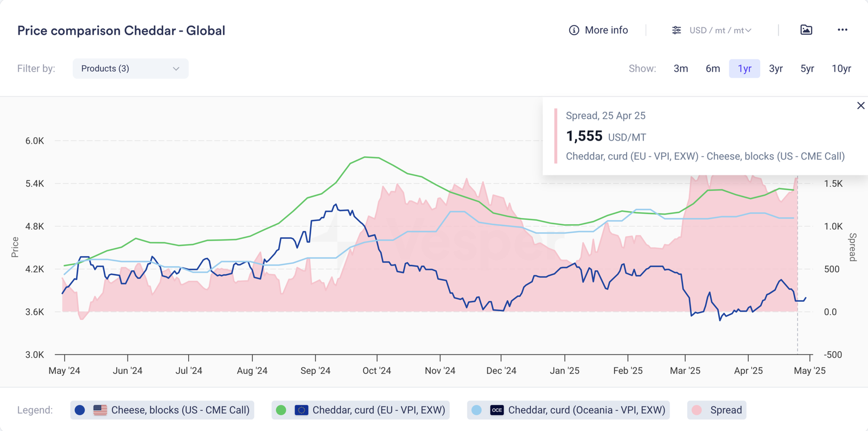Screen dimensions: 868x431
Task: Click the export chart image icon
Action: coord(806,30)
